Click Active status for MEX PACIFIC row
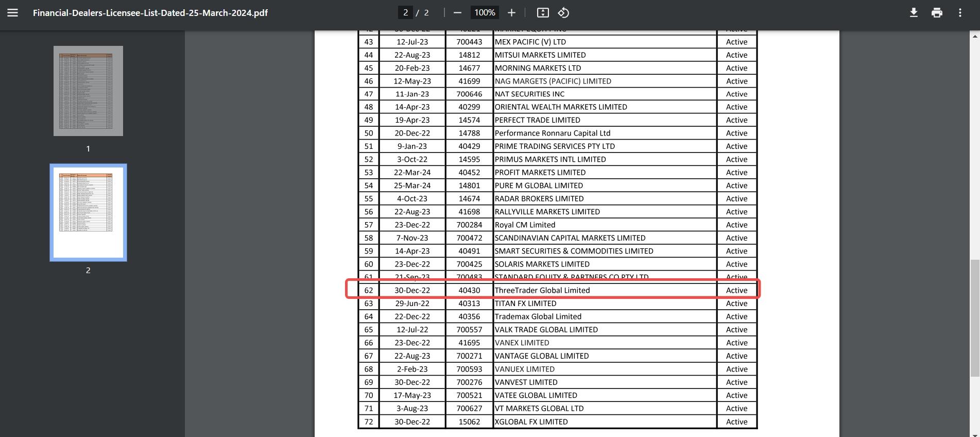This screenshot has height=437, width=980. pos(737,42)
